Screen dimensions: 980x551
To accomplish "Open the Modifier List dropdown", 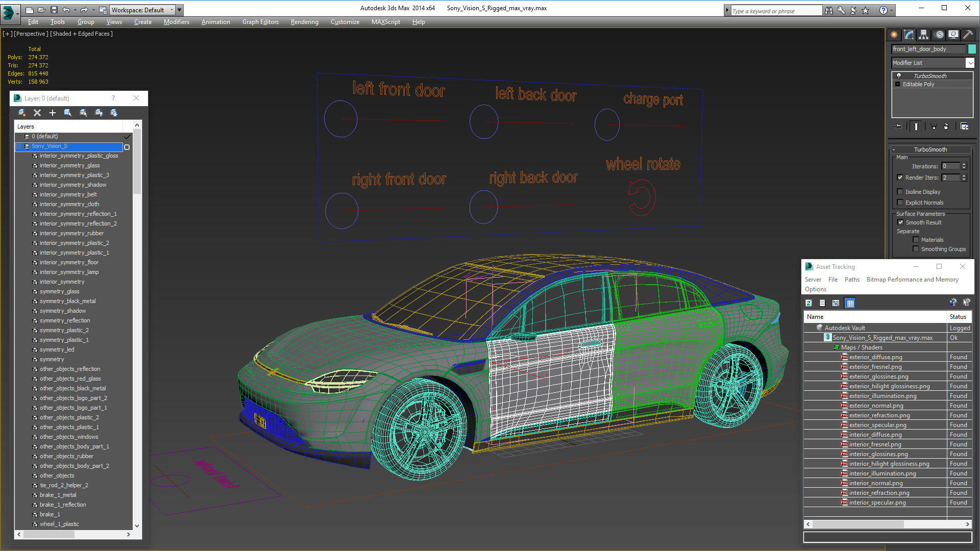I will click(x=970, y=63).
